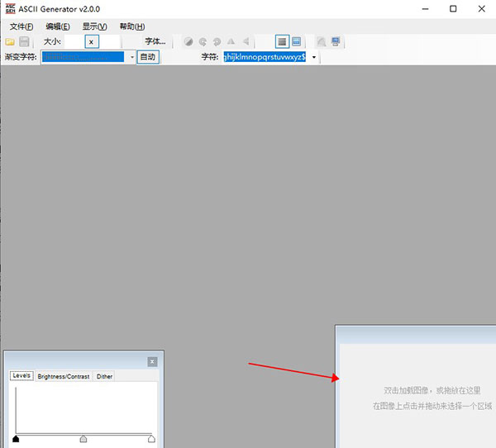Click the monitor preview toolbar icon
Viewport: 496px width, 448px height.
coord(335,41)
